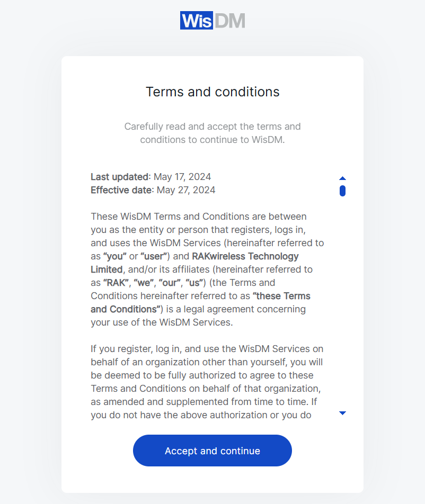Click the "Effective date: May 27, 2024" line
Viewport: 425px width, 504px height.
pos(153,190)
